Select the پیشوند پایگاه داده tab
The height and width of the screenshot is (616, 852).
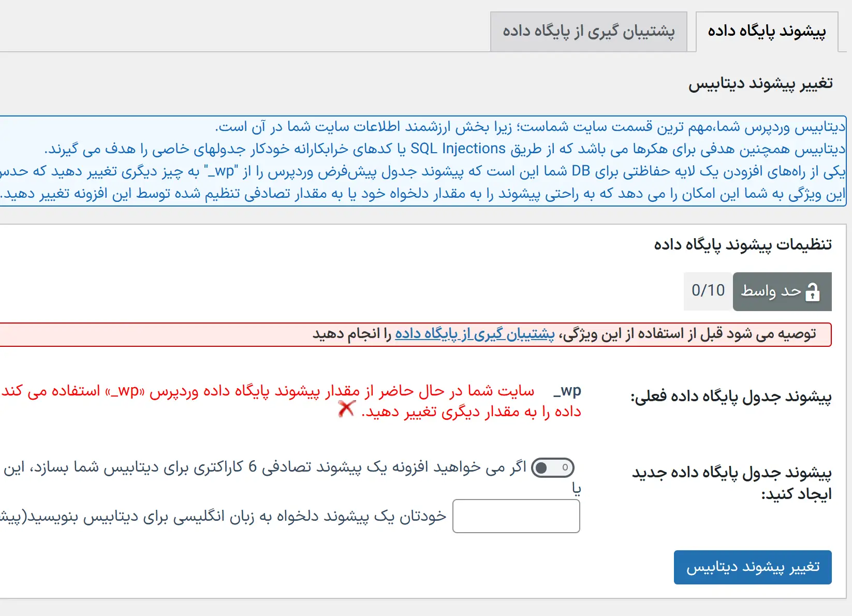click(767, 32)
